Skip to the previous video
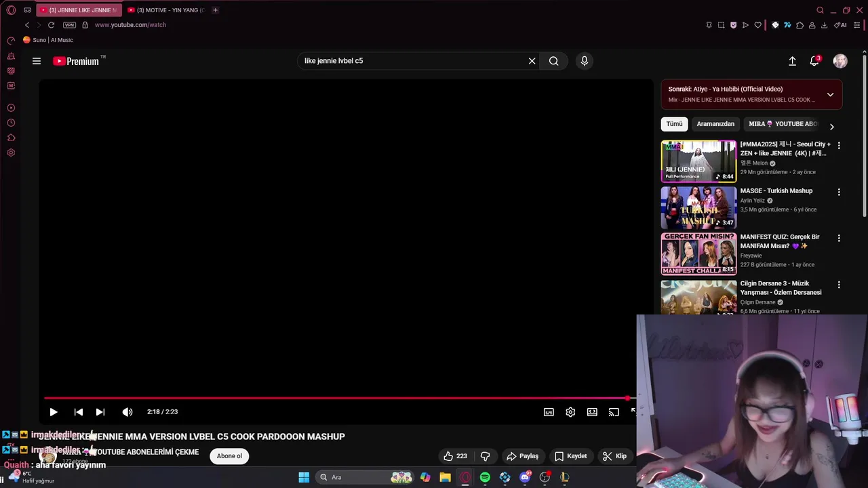The image size is (868, 488). click(79, 412)
